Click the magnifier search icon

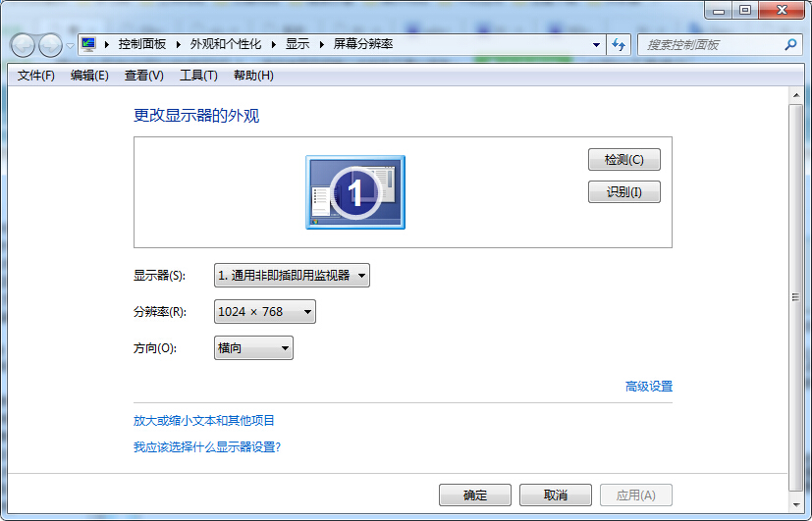pos(790,45)
